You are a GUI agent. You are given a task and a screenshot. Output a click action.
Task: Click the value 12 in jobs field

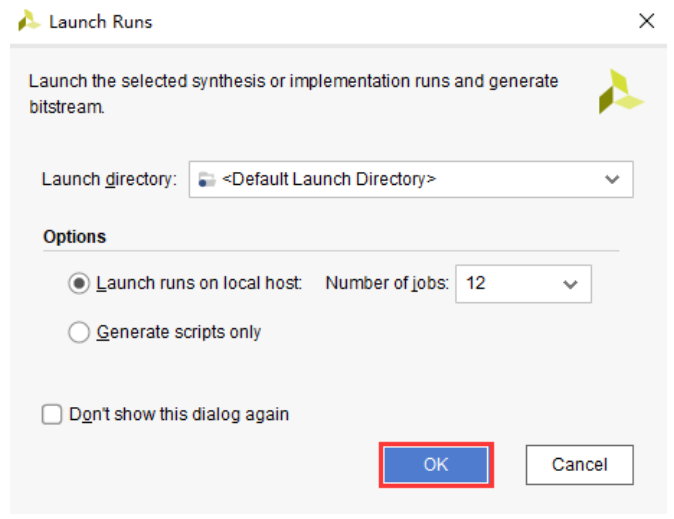pos(476,284)
